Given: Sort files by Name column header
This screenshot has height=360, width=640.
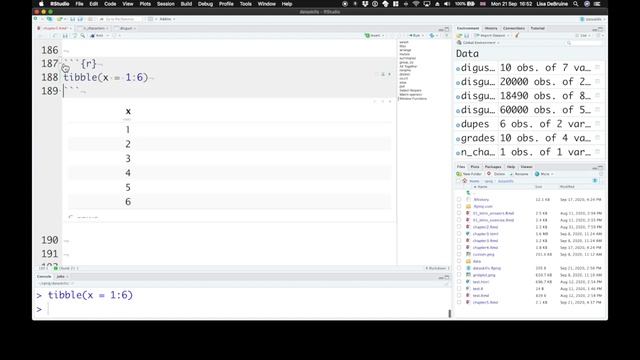Looking at the screenshot, I should (482, 187).
